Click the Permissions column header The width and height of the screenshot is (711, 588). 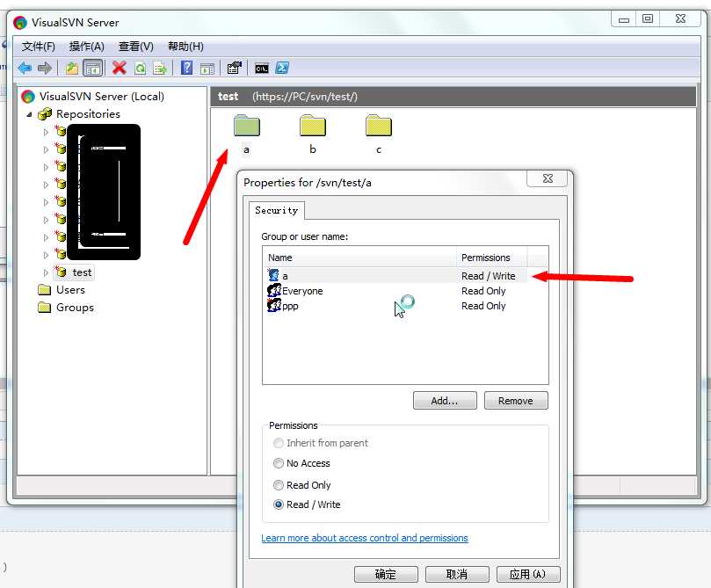[492, 258]
